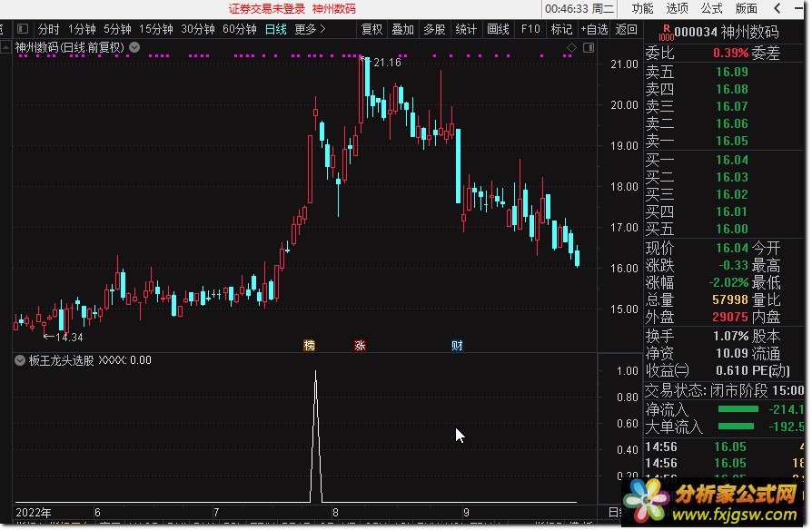812x530 pixels.
Task: Click the 财 event marker
Action: (x=457, y=345)
